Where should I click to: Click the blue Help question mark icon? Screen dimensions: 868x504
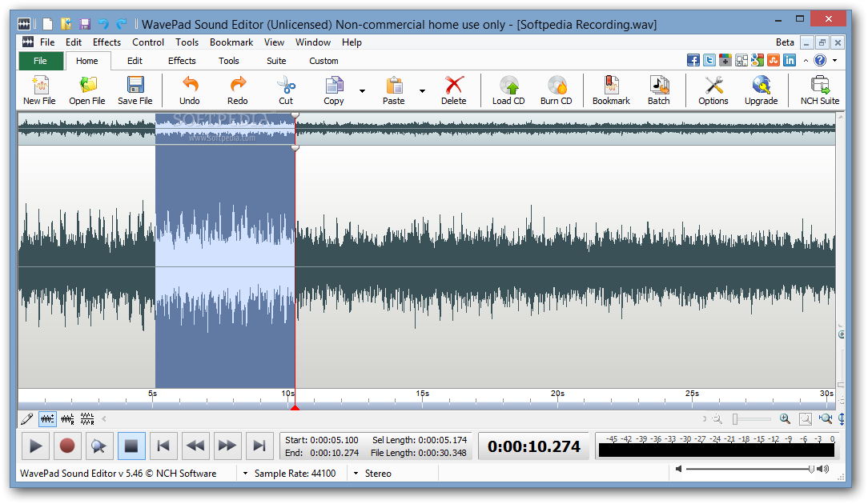tap(820, 60)
